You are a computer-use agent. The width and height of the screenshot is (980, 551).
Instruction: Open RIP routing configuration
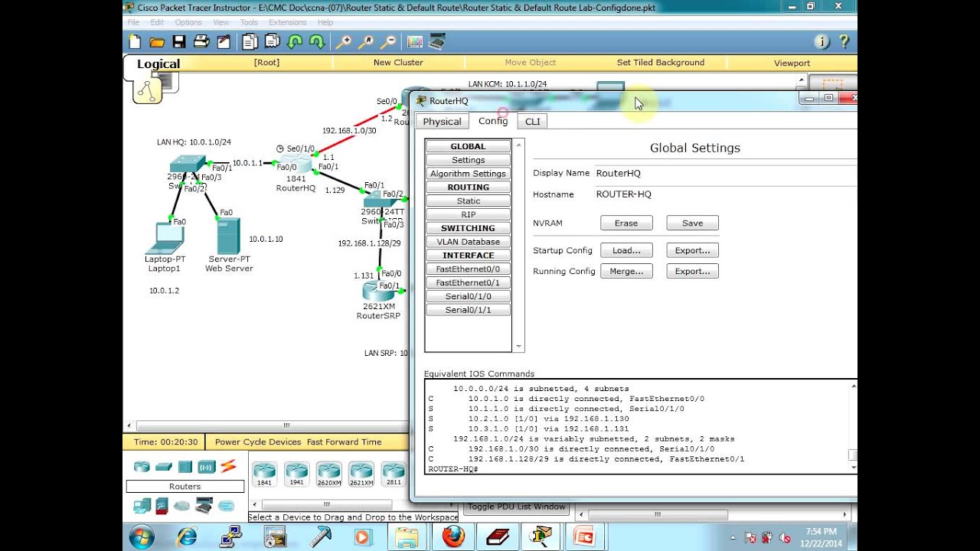coord(469,215)
